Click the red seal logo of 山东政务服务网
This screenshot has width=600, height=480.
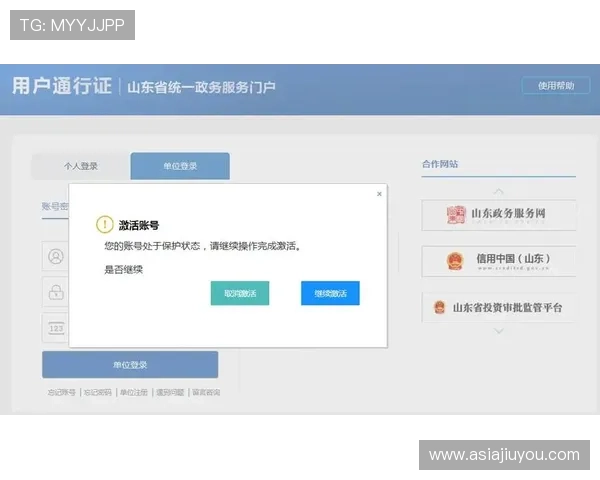[456, 215]
